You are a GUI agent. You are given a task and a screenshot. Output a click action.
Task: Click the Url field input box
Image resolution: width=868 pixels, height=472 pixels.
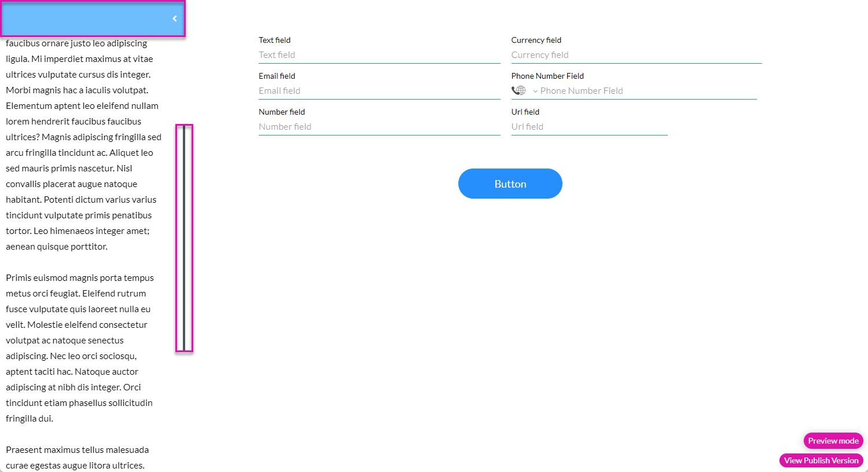pyautogui.click(x=589, y=127)
